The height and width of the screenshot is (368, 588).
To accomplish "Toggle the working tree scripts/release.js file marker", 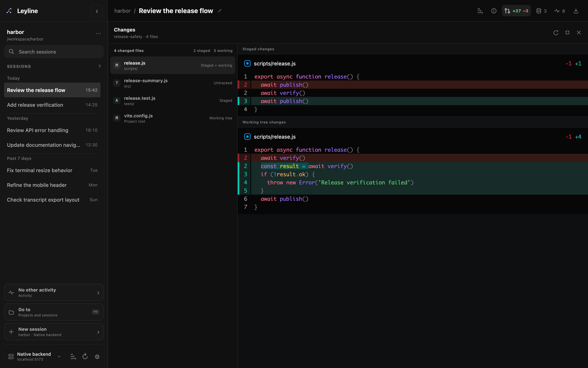I will point(247,137).
